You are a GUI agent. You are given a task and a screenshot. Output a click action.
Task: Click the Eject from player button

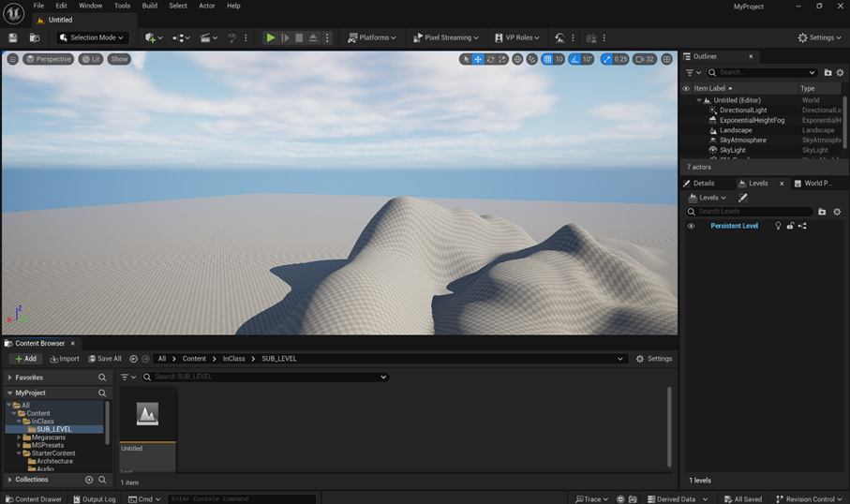tap(313, 37)
